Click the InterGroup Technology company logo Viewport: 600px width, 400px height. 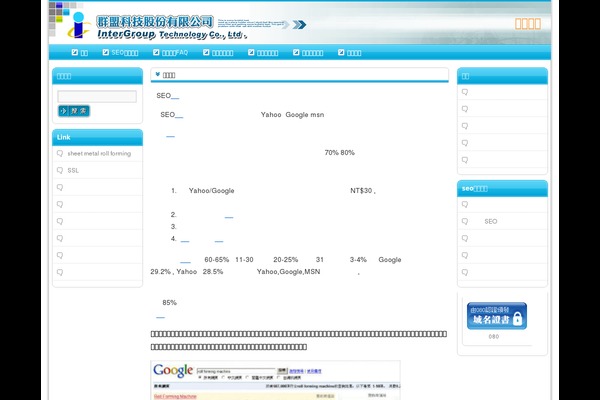tap(157, 26)
